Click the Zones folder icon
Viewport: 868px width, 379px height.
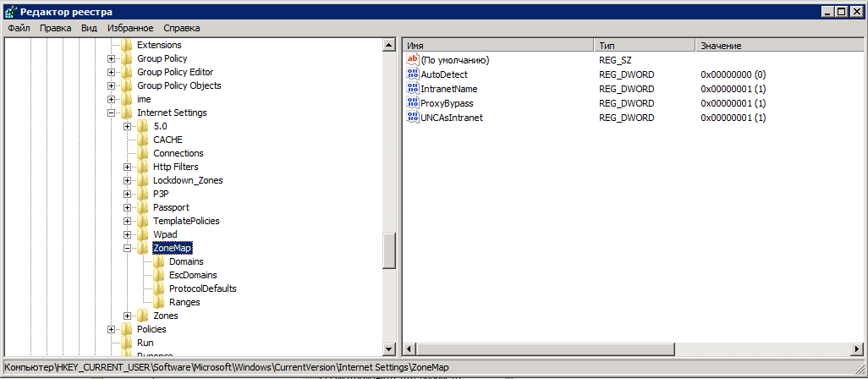pyautogui.click(x=143, y=316)
